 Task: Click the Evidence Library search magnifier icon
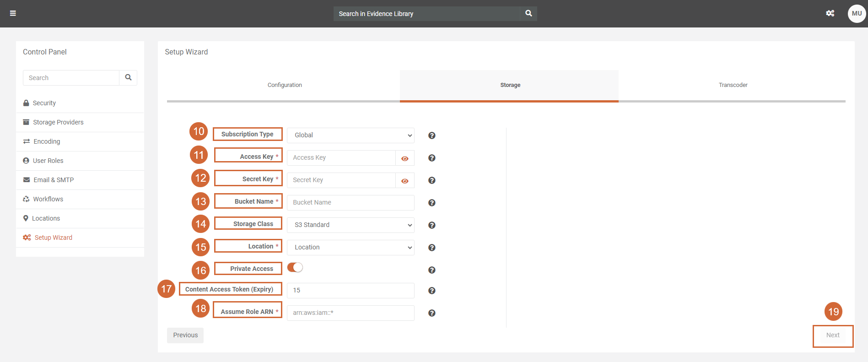pyautogui.click(x=528, y=13)
